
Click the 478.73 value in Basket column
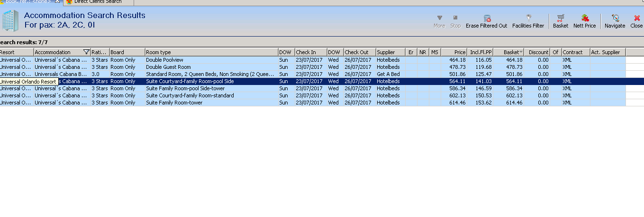(514, 67)
